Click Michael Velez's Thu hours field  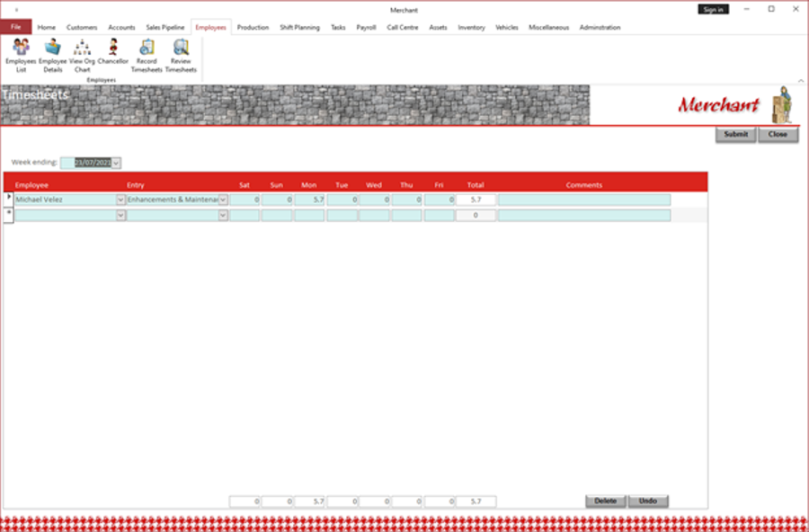tap(406, 199)
